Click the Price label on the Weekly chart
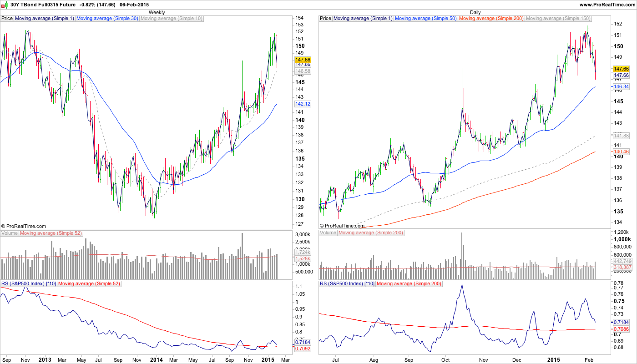Viewport: 637px width, 364px height. point(7,19)
